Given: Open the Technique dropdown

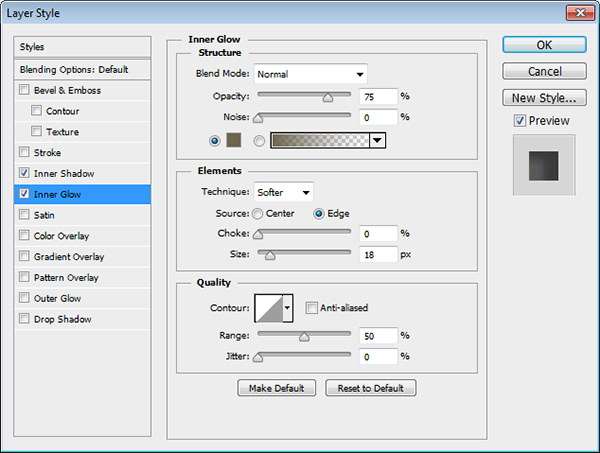Looking at the screenshot, I should point(284,192).
